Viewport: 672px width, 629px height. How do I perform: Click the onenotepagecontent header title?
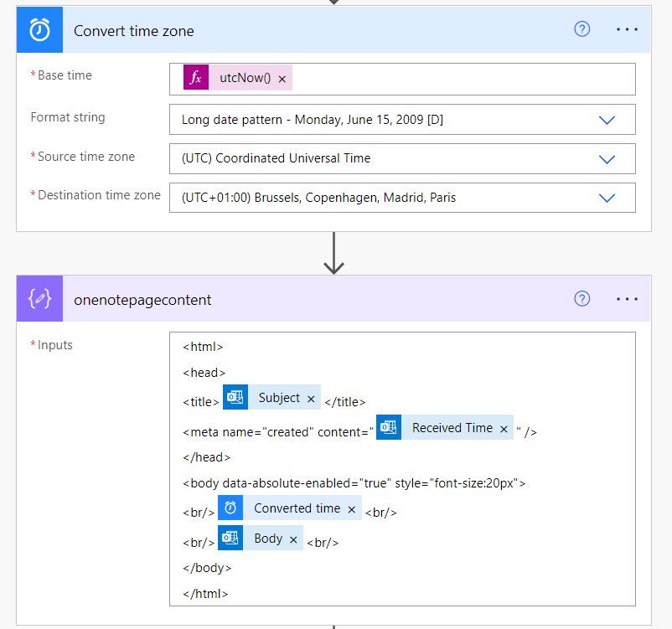[142, 300]
